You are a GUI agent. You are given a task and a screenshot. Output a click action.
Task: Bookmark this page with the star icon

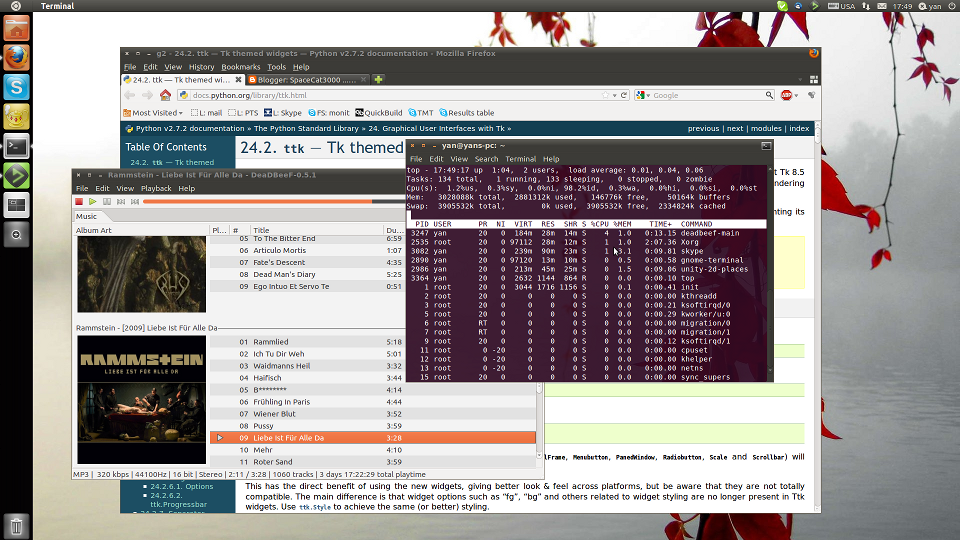tap(606, 95)
